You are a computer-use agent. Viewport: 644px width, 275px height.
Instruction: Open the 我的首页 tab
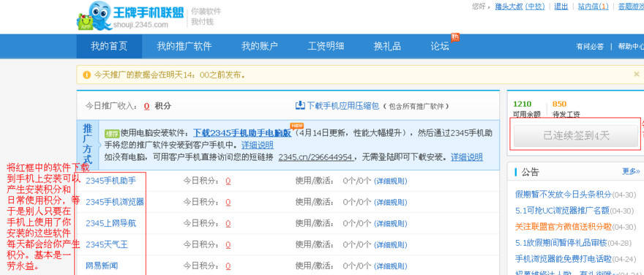(x=109, y=46)
